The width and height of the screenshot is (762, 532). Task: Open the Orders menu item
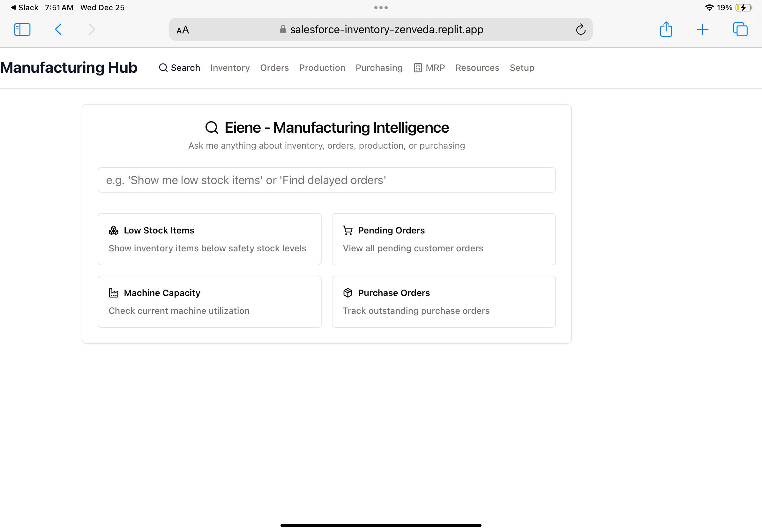[274, 68]
